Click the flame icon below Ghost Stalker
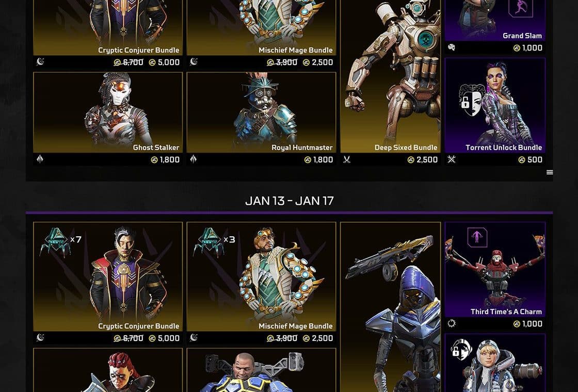578x392 pixels. point(40,159)
